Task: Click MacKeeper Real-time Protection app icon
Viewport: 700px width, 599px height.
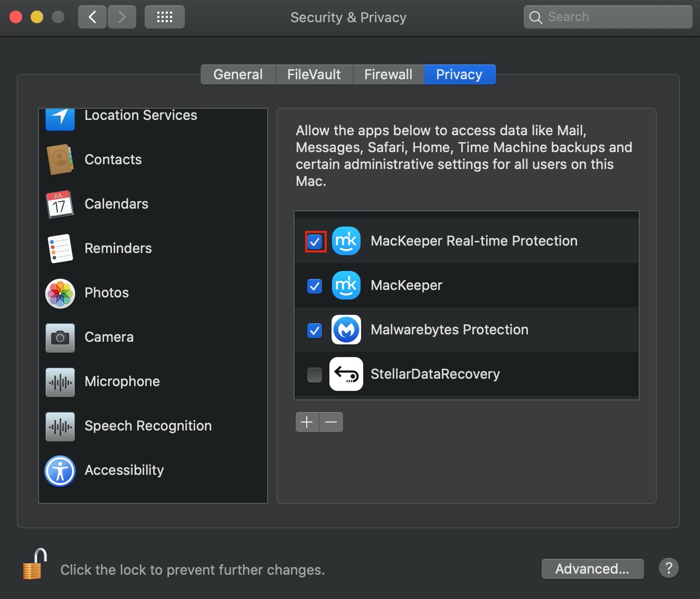Action: pyautogui.click(x=346, y=241)
